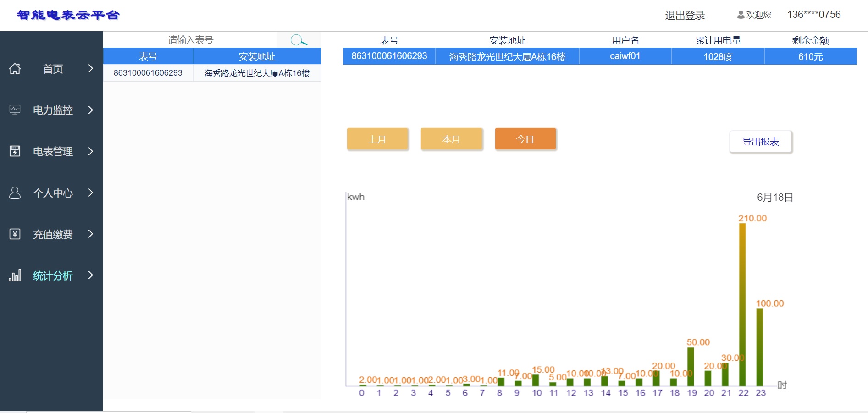This screenshot has height=413, width=868.
Task: Click the 210.00 bar at hour 22
Action: click(742, 304)
